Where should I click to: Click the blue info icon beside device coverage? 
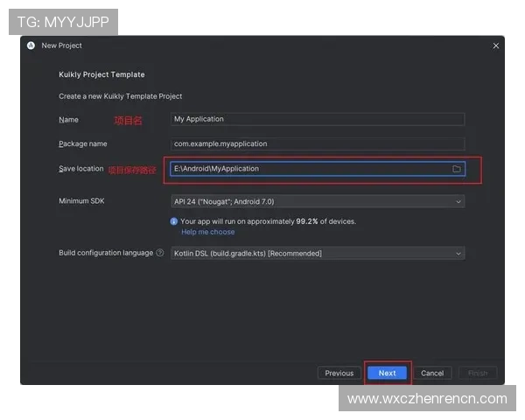click(174, 221)
